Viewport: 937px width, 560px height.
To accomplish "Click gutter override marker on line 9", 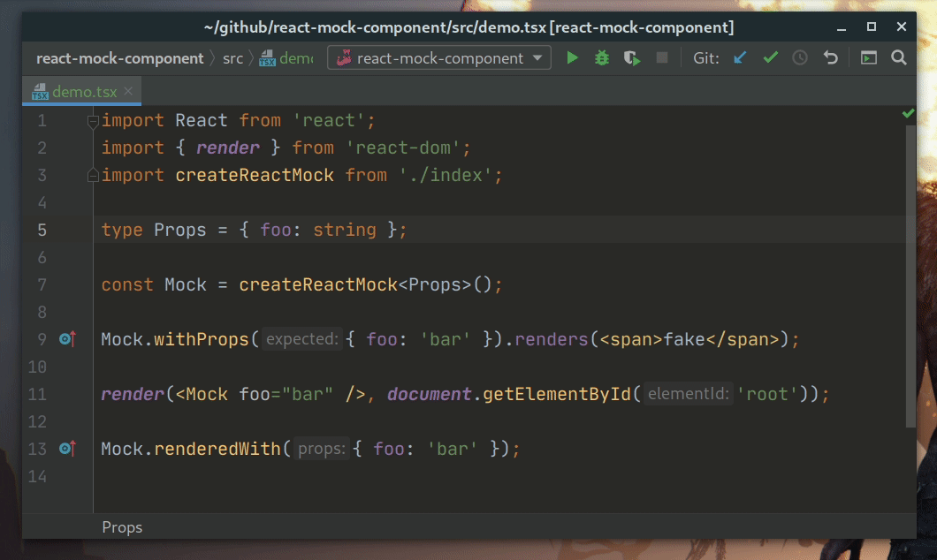I will click(x=67, y=339).
